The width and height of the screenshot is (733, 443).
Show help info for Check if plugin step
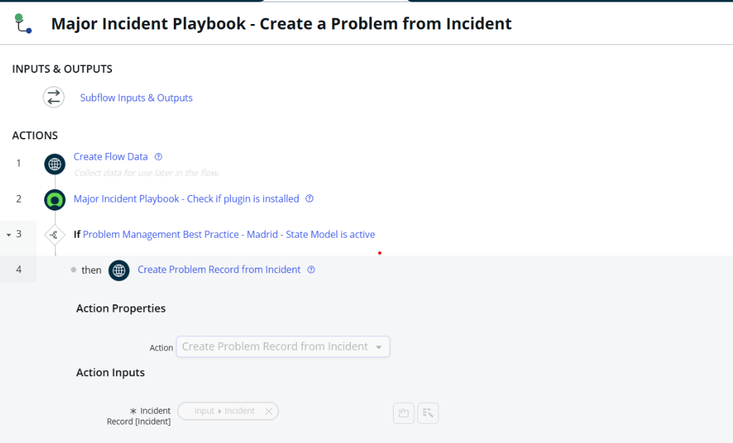point(309,198)
